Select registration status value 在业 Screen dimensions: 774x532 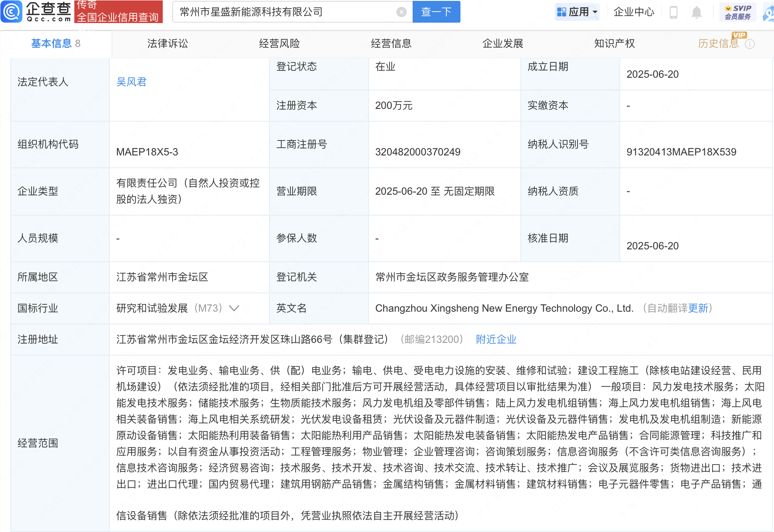tap(385, 67)
